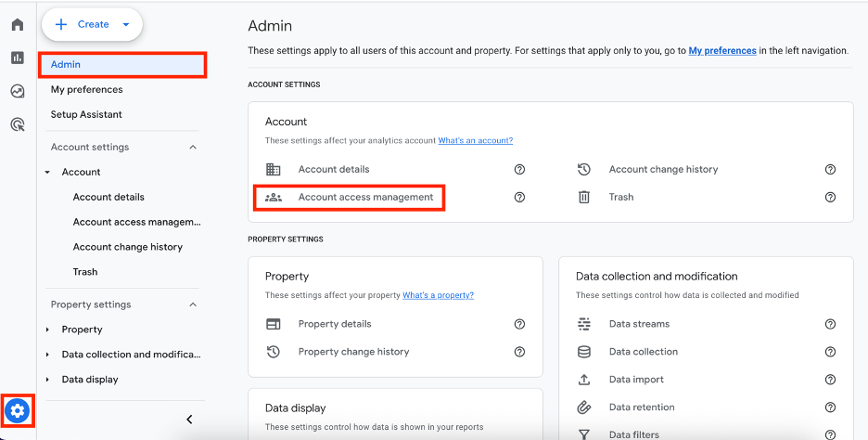Open Account access management in Account card
Viewport: 868px width, 440px height.
pos(366,198)
